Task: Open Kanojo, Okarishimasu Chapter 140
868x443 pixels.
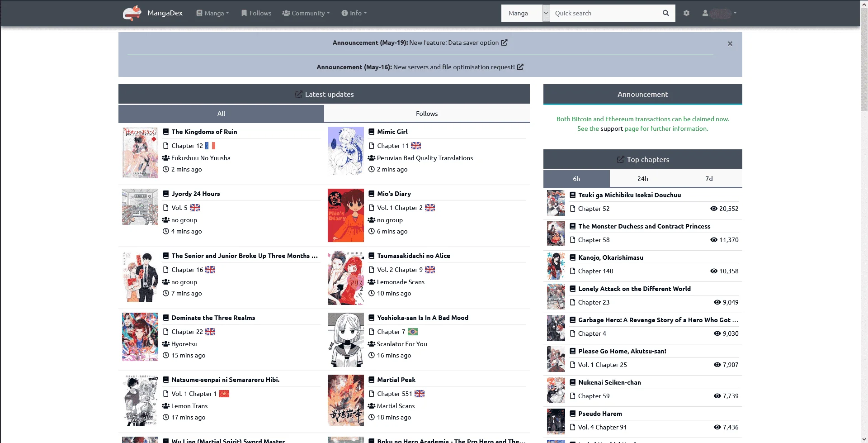Action: tap(596, 271)
